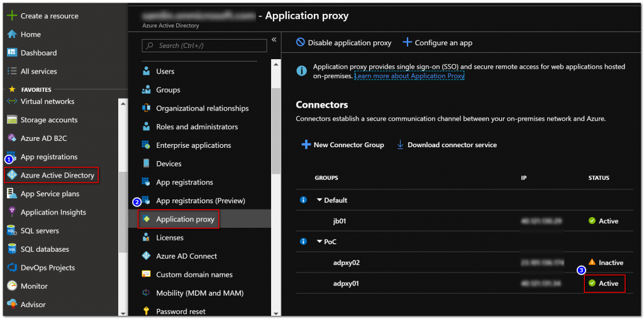Click the Custom domain names icon
The height and width of the screenshot is (319, 644).
click(x=146, y=274)
